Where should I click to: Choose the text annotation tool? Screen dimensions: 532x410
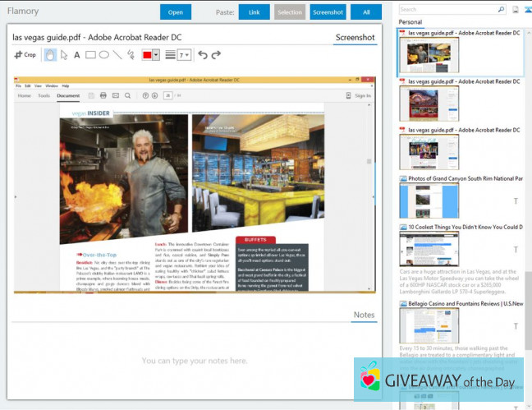pyautogui.click(x=77, y=55)
